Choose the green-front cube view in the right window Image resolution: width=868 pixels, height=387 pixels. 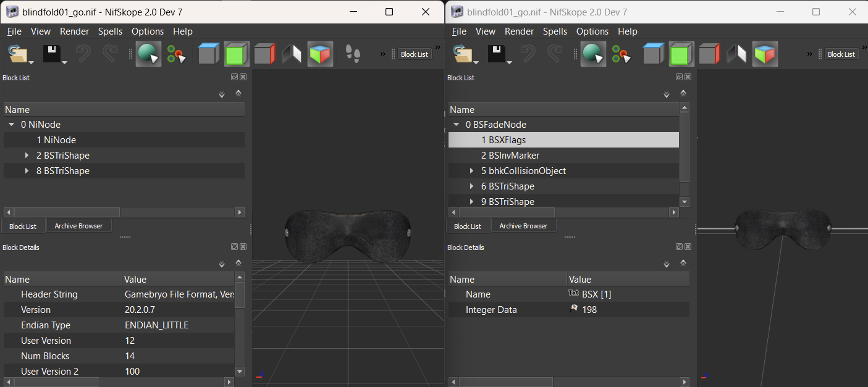coord(681,54)
